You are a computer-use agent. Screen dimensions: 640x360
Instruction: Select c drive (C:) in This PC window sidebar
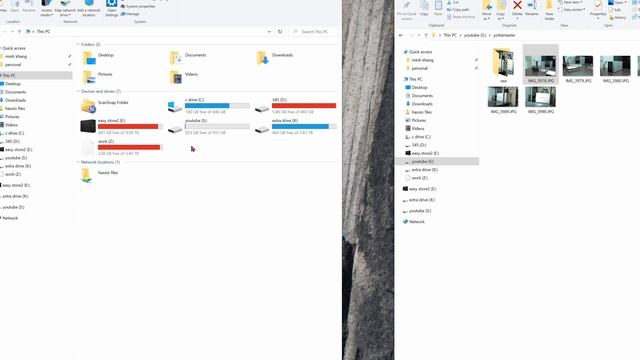point(14,133)
